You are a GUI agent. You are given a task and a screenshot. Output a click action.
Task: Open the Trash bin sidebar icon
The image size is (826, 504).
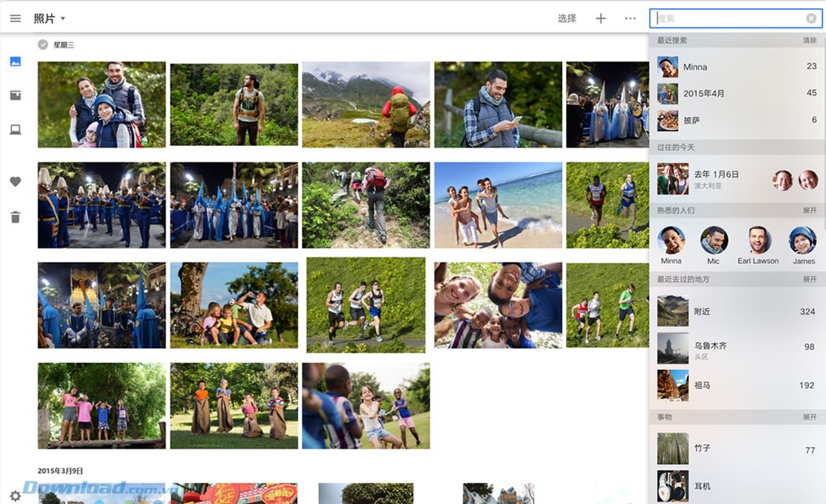pyautogui.click(x=15, y=217)
